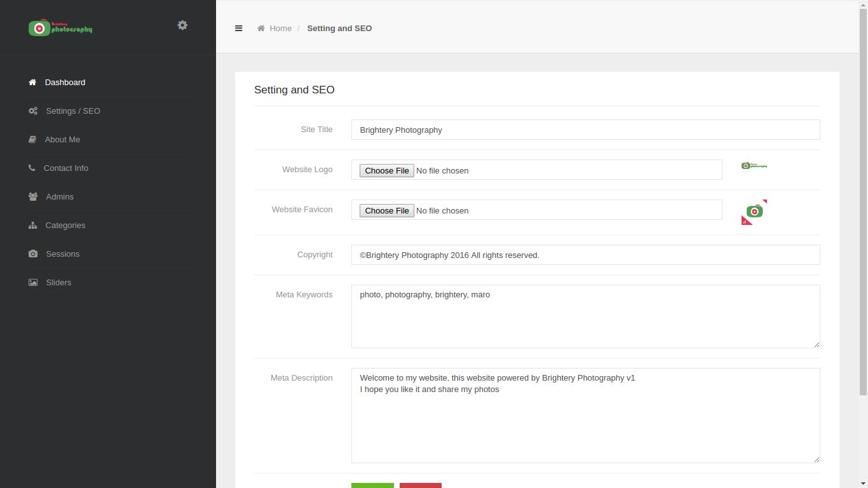Viewport: 868px width, 488px height.
Task: Go to Home breadcrumb link
Action: click(x=280, y=29)
